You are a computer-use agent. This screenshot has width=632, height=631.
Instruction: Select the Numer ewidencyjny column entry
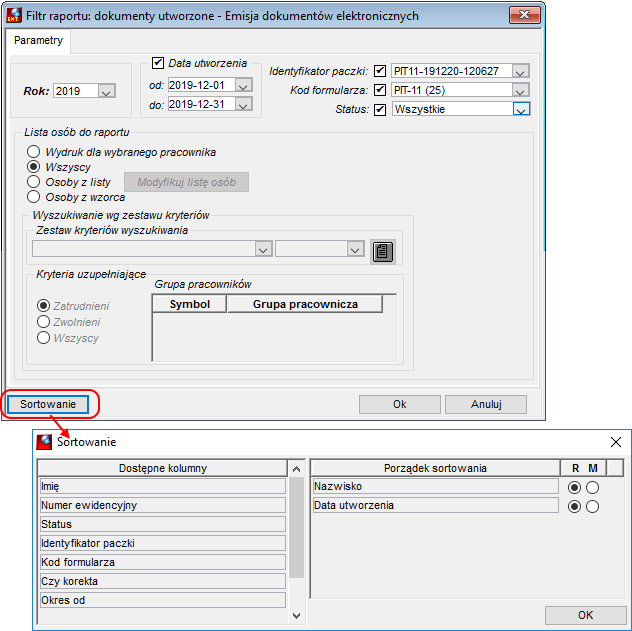point(163,505)
